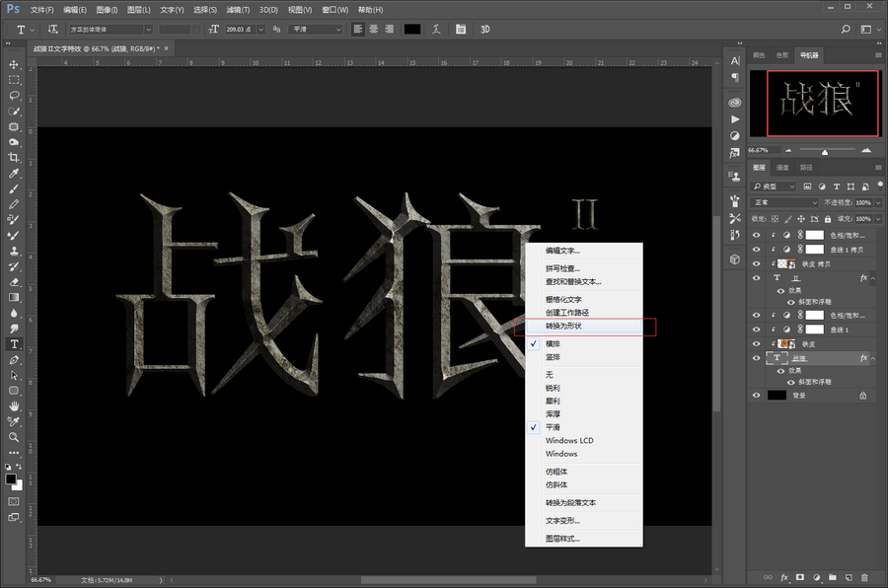Image resolution: width=888 pixels, height=588 pixels.
Task: Select the Crop tool
Action: pos(14,158)
